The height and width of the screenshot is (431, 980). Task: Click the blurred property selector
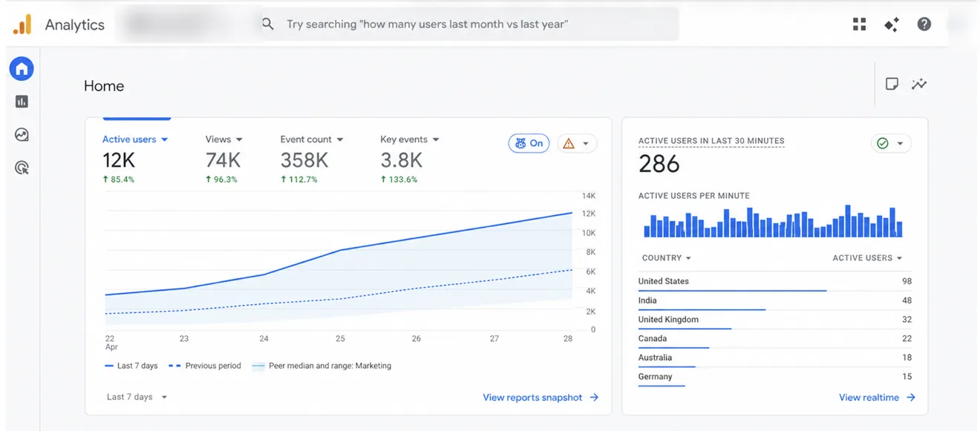(x=186, y=24)
